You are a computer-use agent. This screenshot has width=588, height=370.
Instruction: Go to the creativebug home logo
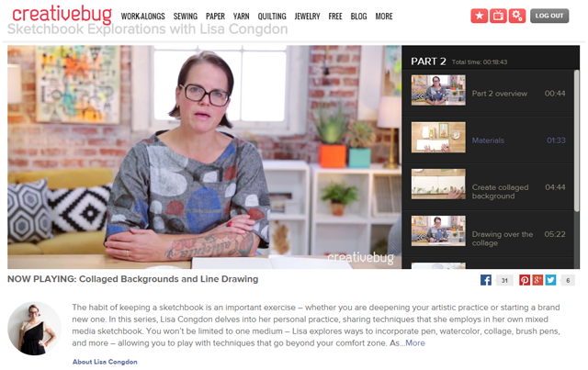point(62,14)
